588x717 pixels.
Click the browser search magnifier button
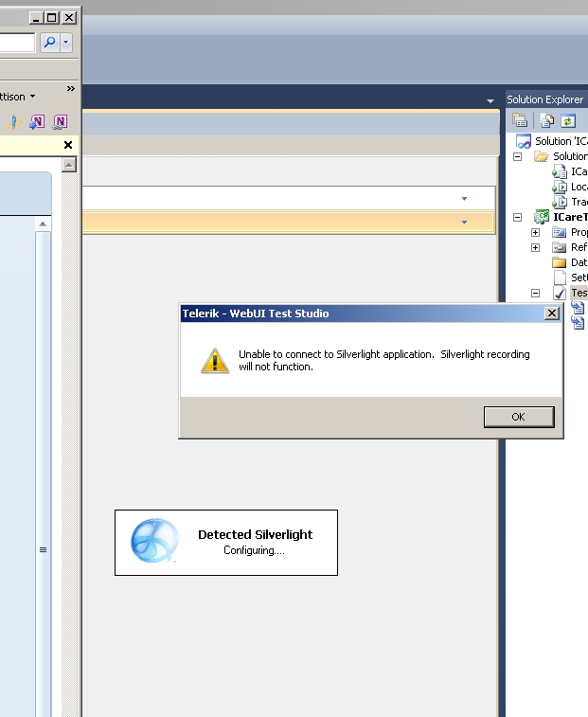pyautogui.click(x=49, y=43)
